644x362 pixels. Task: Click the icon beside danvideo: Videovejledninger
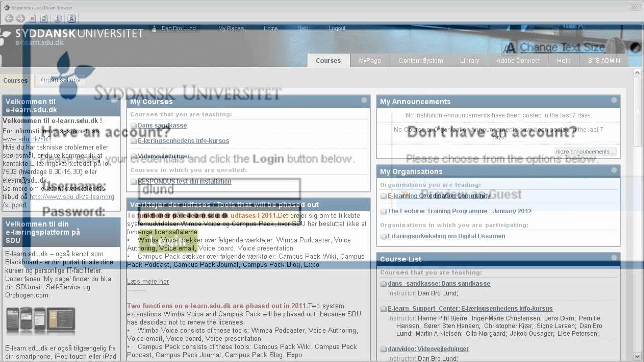click(384, 349)
